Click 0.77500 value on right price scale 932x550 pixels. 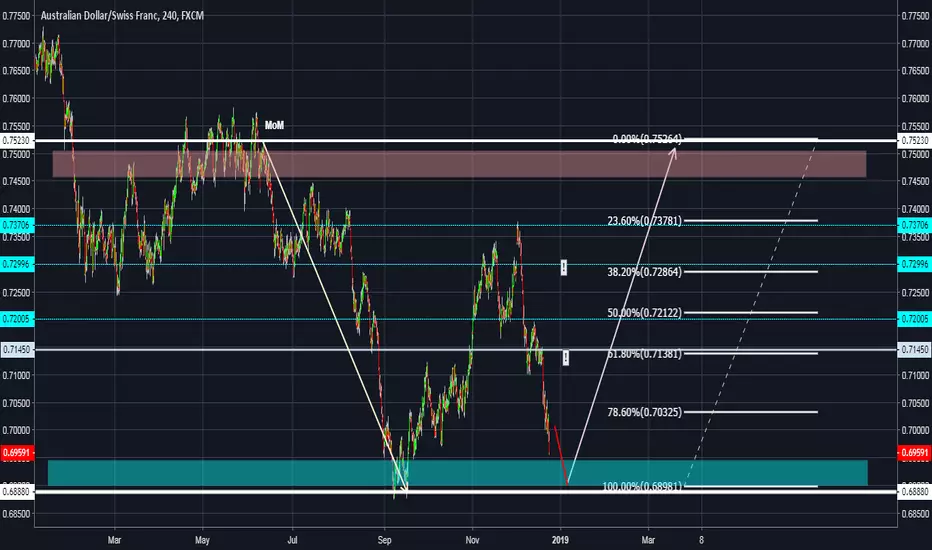pos(915,16)
